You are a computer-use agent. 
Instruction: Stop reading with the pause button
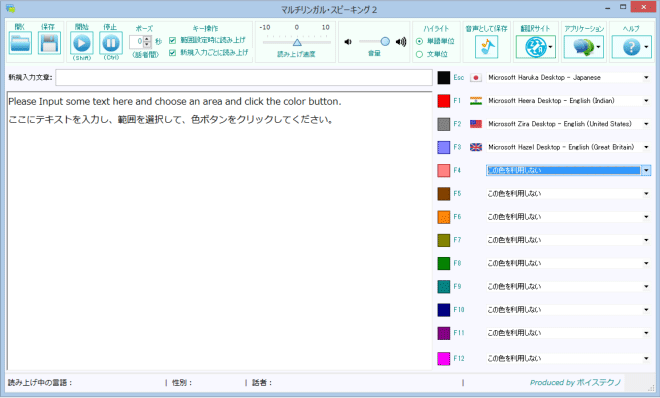click(111, 43)
